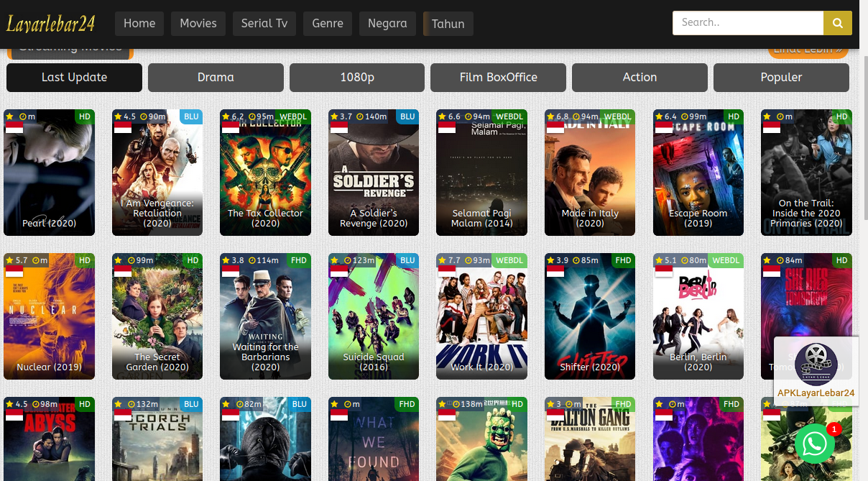Viewport: 868px width, 481px height.
Task: Expand the Tahun menu
Action: coord(448,24)
